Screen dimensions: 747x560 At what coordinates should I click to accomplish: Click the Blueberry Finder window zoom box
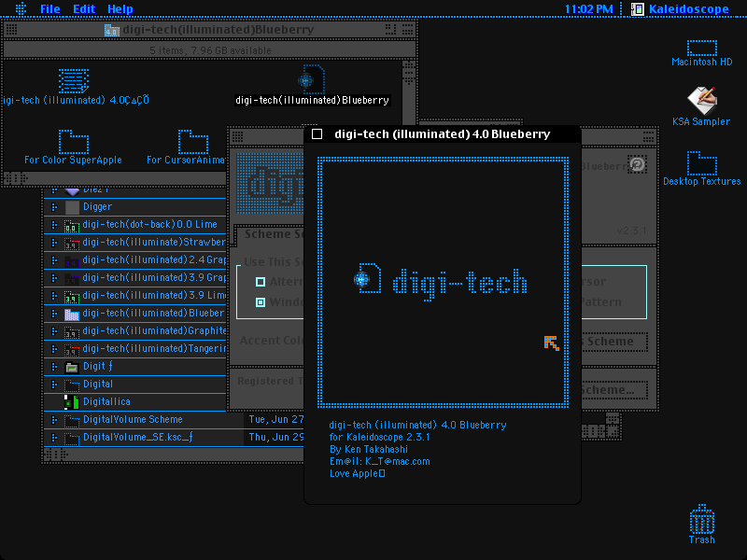390,30
